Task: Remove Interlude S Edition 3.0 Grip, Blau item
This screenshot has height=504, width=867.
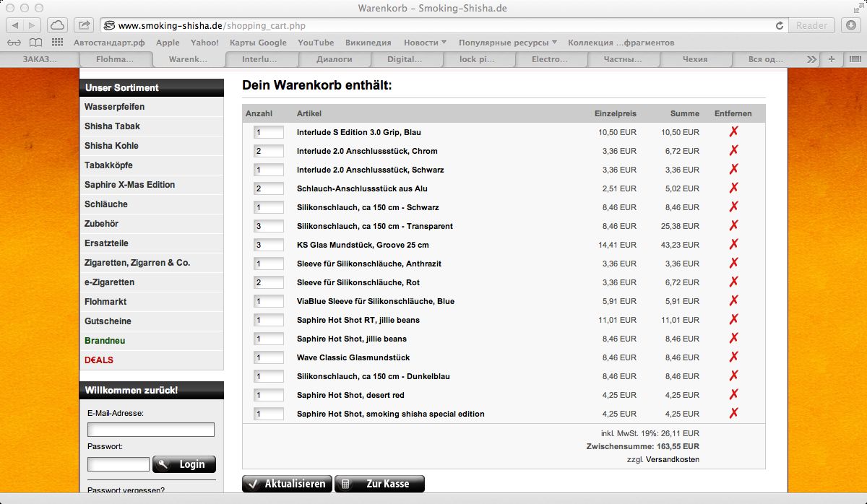Action: point(733,131)
